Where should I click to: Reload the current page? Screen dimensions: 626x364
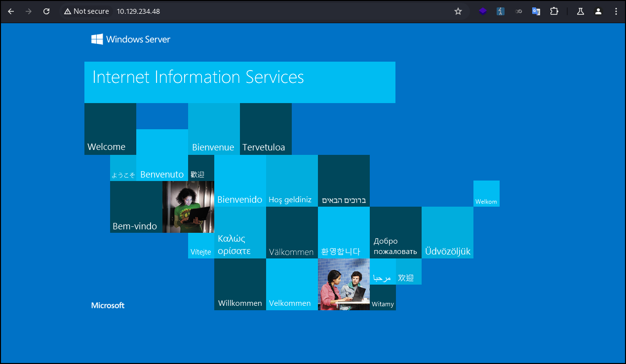click(46, 11)
